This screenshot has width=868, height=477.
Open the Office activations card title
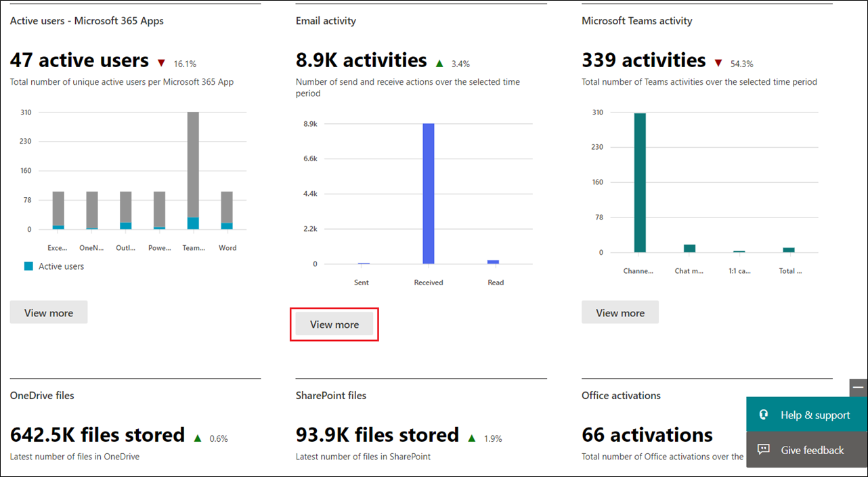pos(621,395)
